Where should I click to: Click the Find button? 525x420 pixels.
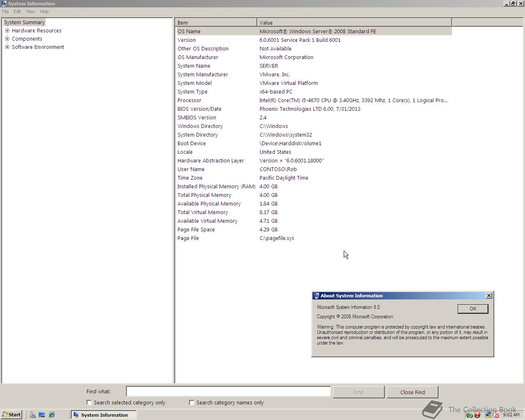point(358,392)
